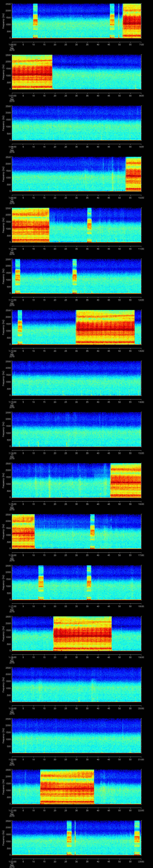Viewport: 153px width, 868px height.
Task: Click the narrow burst near 10s in 1:06:00 panel
Action: coord(35,21)
